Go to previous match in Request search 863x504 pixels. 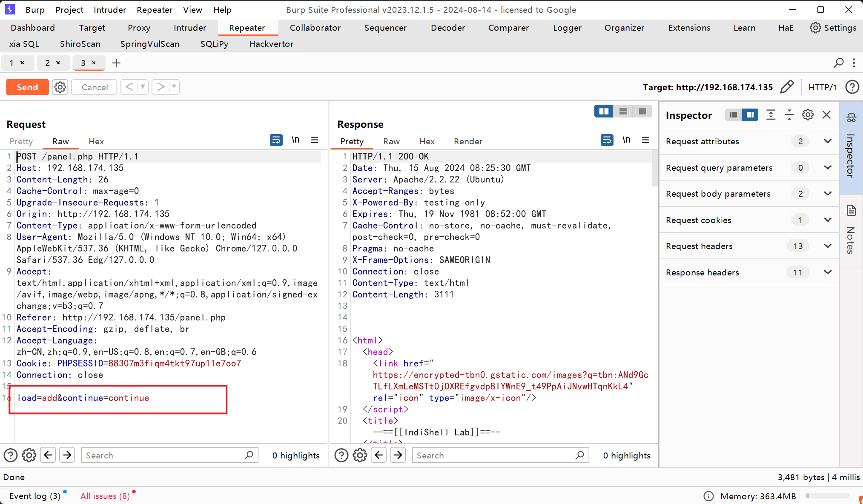[x=48, y=455]
